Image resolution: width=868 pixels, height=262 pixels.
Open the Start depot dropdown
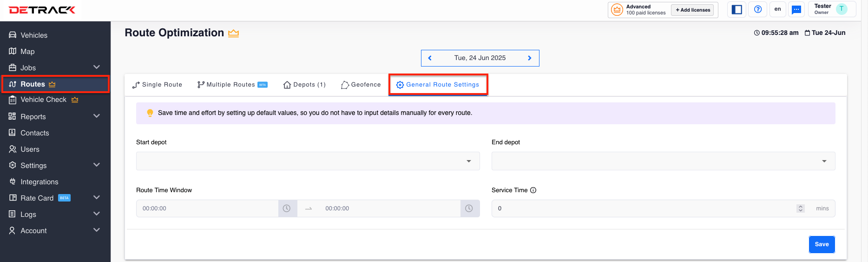click(x=308, y=161)
